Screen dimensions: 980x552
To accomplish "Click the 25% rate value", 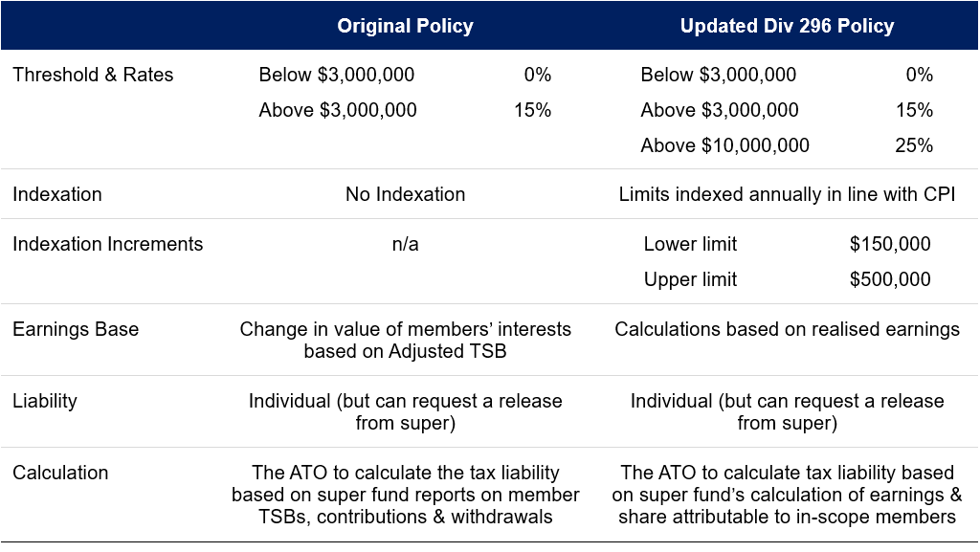I will click(x=914, y=145).
